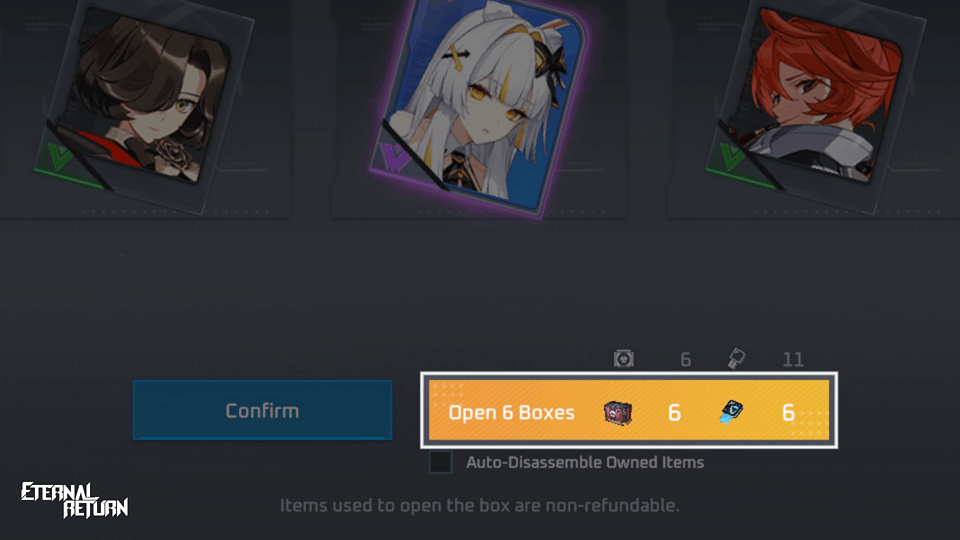Viewport: 960px width, 540px height.
Task: Select the white-haired character card with purple glow
Action: click(x=481, y=104)
